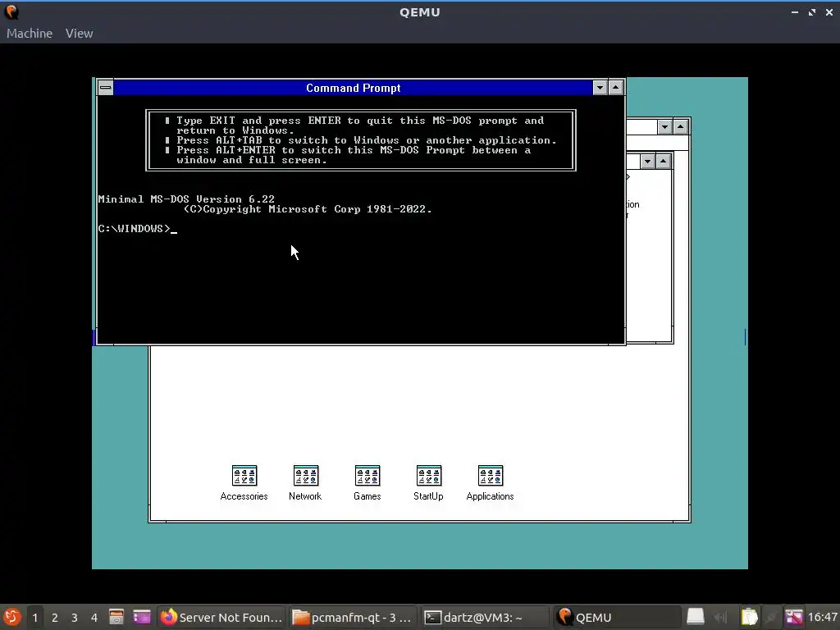Click minimize arrow of the window behind Command Prompt
The height and width of the screenshot is (630, 840).
(x=664, y=127)
